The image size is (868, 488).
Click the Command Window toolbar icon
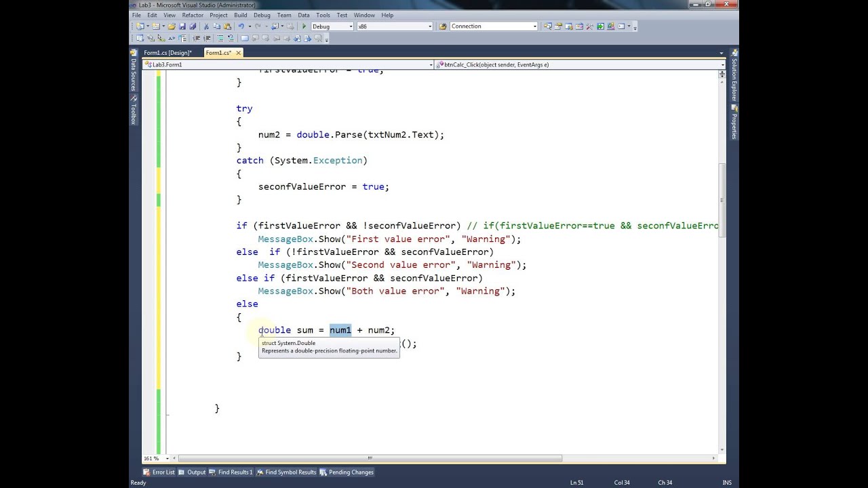pos(621,26)
